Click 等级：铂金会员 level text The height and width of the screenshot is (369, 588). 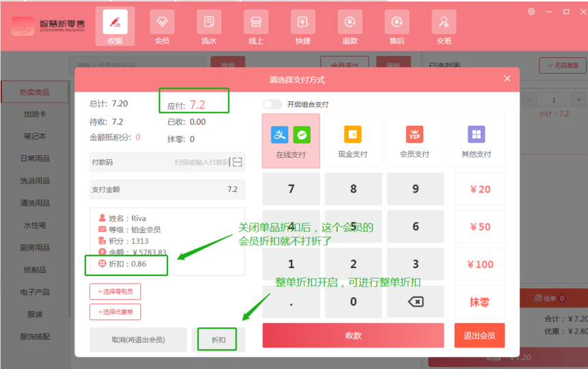tap(135, 230)
